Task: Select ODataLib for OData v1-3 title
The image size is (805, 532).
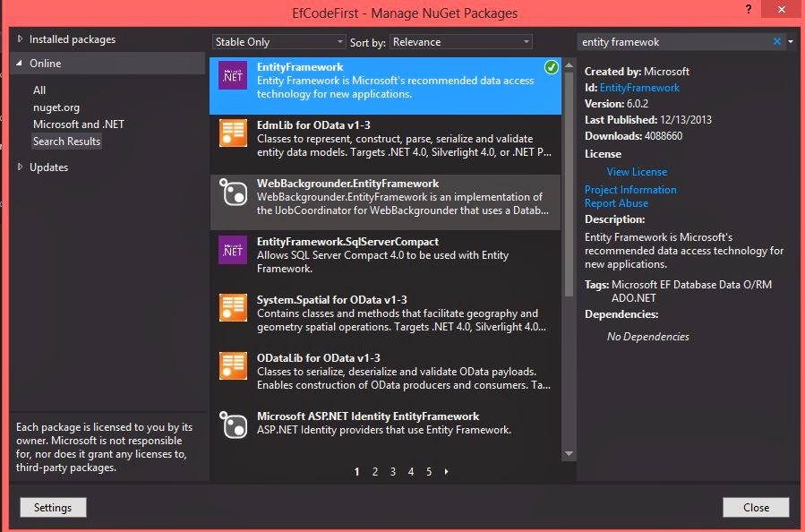Action: 318,357
